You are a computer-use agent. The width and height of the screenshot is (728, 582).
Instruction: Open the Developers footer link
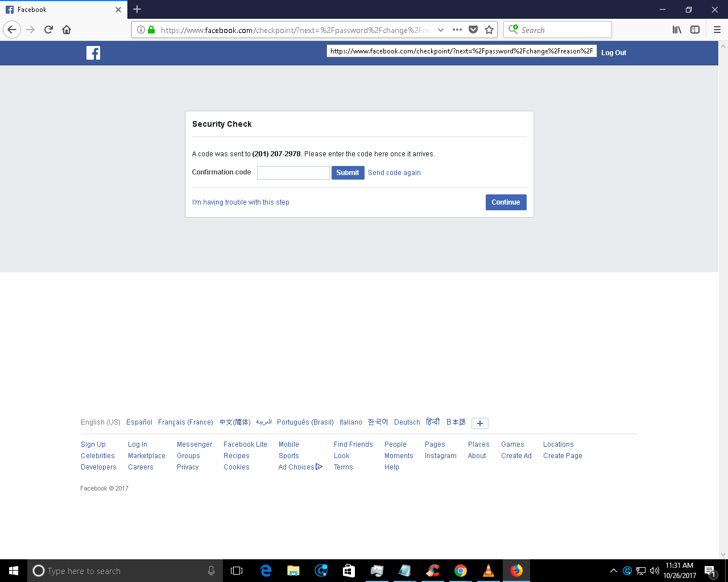pos(98,467)
